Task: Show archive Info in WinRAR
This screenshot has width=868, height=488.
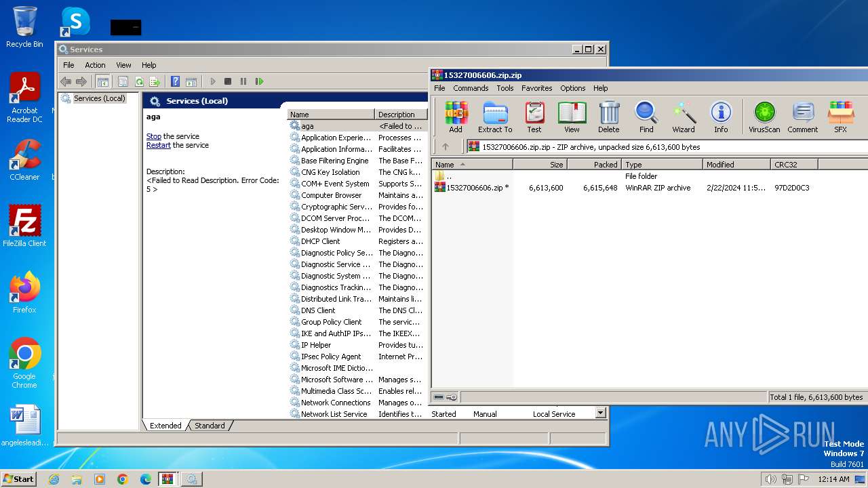Action: (x=721, y=117)
